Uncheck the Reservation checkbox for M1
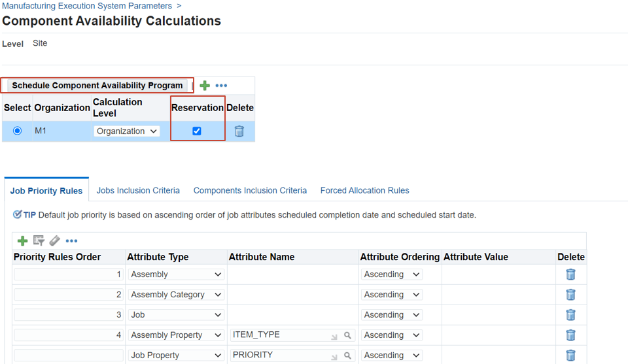 pyautogui.click(x=197, y=131)
